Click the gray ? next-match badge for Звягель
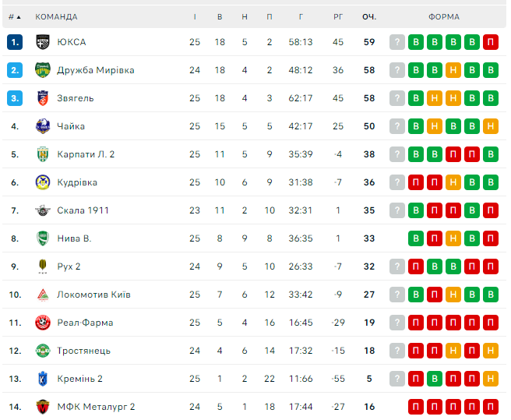Image resolution: width=511 pixels, height=420 pixels. (397, 98)
